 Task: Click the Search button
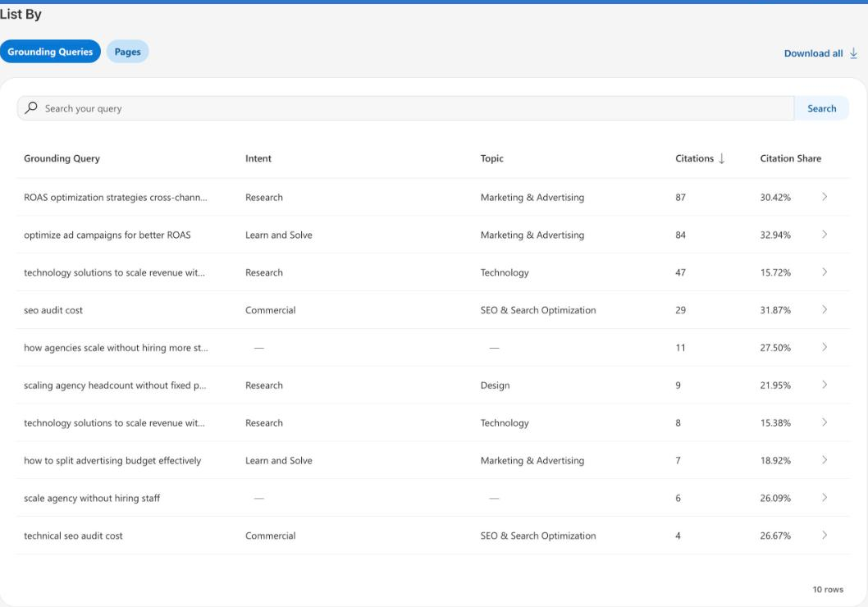(x=821, y=108)
